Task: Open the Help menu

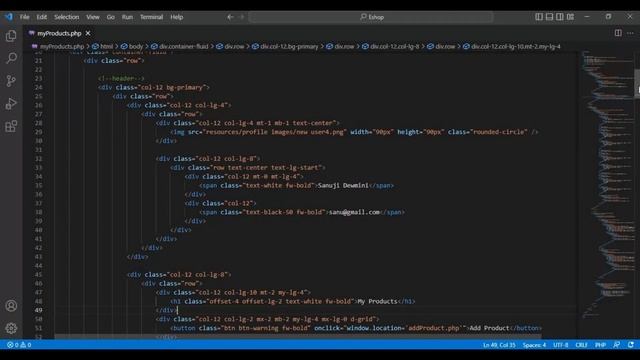Action: coord(177,17)
